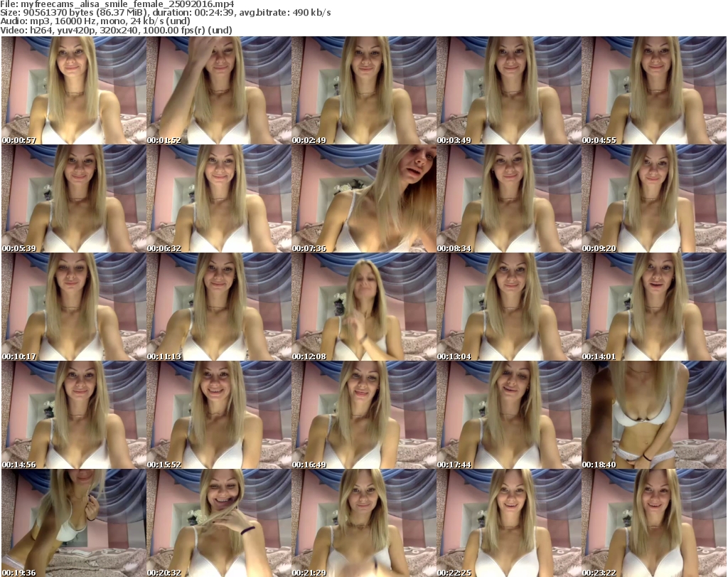Image resolution: width=728 pixels, height=577 pixels.
Task: Select the thumbnail timestamped 00:13:04
Action: (509, 307)
